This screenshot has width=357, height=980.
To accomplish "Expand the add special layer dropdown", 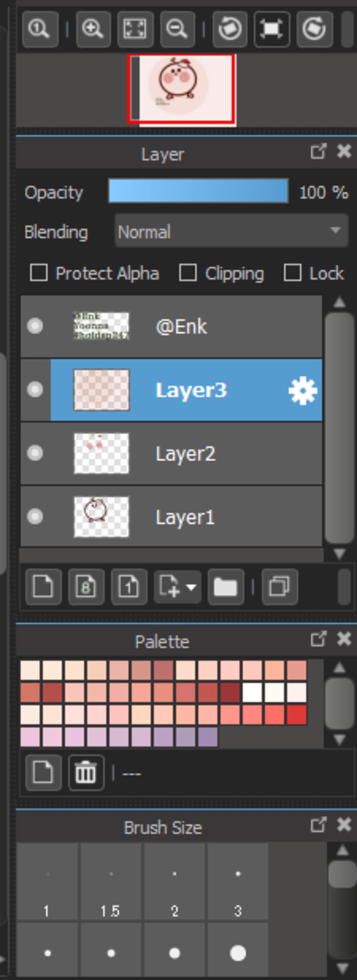I will click(x=177, y=587).
